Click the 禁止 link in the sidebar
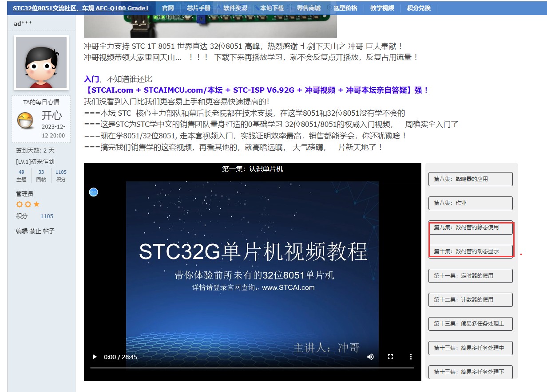 coord(35,231)
